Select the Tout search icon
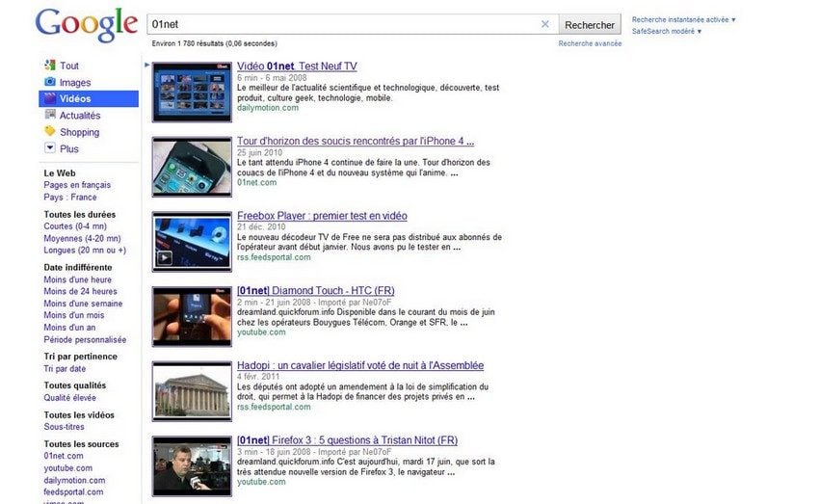The image size is (819, 504). coord(50,66)
